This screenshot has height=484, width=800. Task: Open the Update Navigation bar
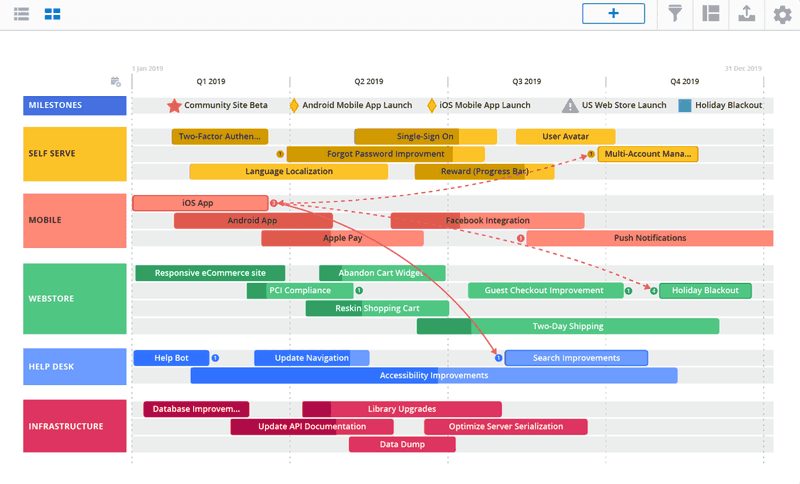(x=312, y=358)
